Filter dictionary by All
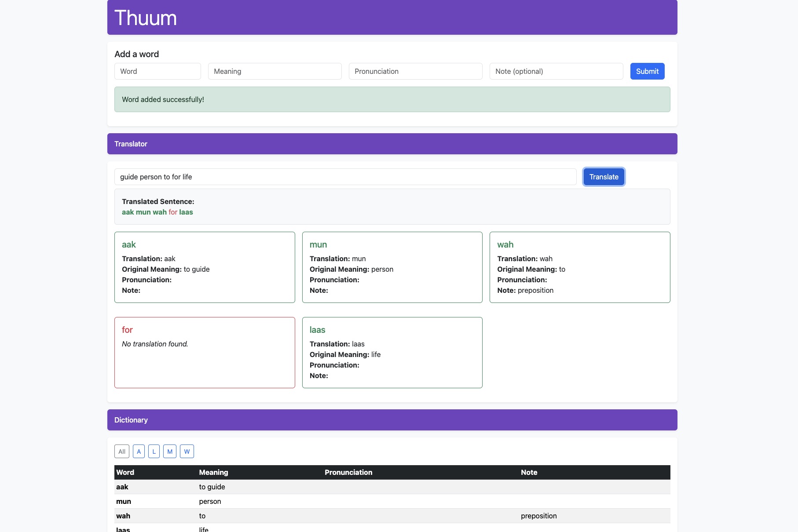Viewport: 798px width, 532px height. click(122, 452)
